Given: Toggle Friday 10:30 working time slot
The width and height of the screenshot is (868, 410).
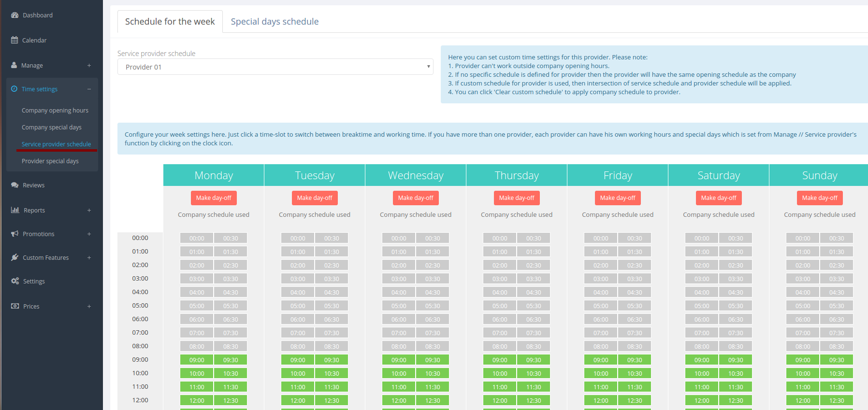Looking at the screenshot, I should [x=635, y=373].
